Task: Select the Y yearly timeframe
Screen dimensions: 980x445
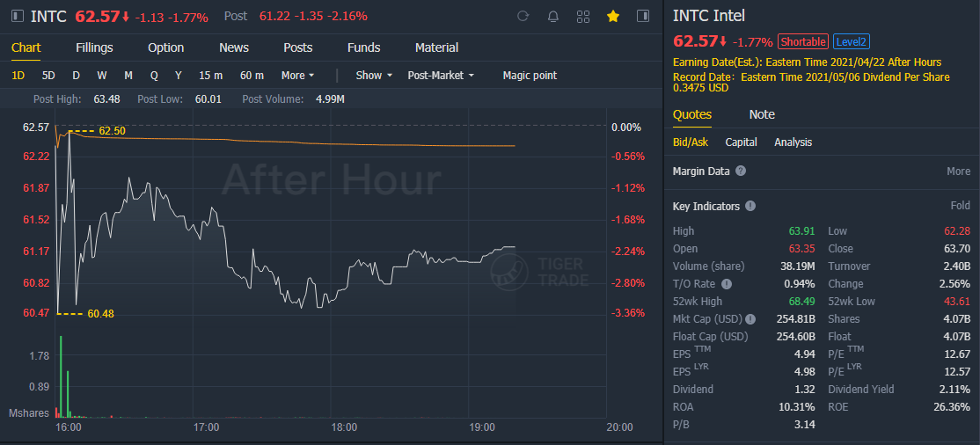Action: (178, 76)
